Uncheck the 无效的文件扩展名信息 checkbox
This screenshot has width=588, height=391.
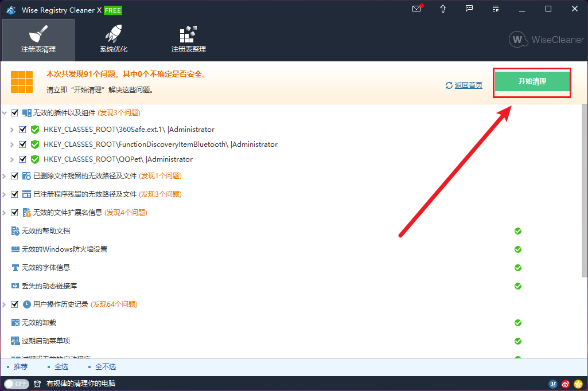(x=14, y=213)
